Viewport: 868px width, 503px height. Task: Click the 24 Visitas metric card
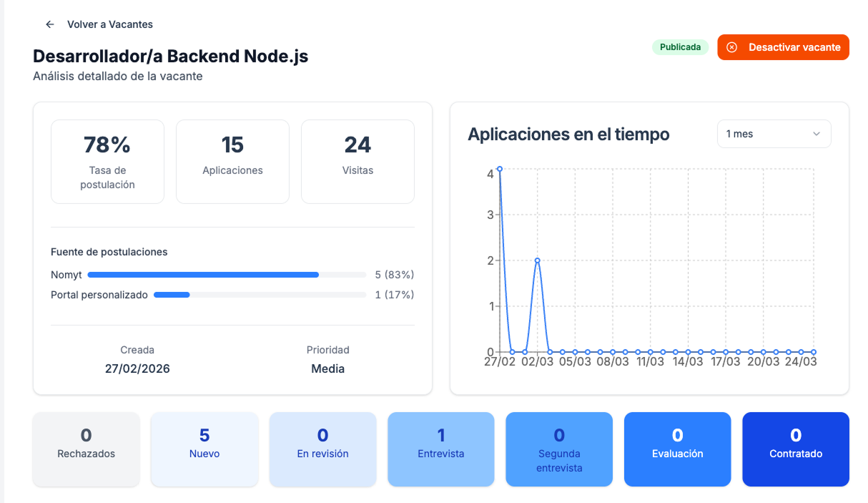click(357, 161)
